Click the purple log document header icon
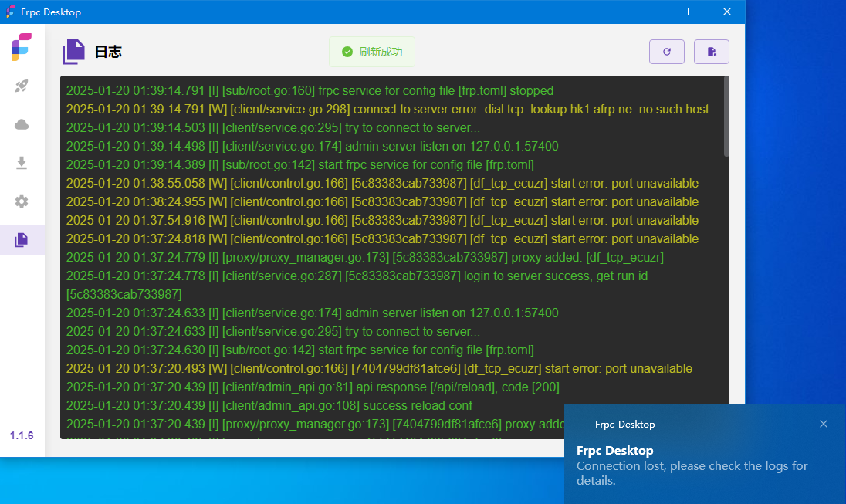Viewport: 846px width, 504px height. tap(73, 52)
